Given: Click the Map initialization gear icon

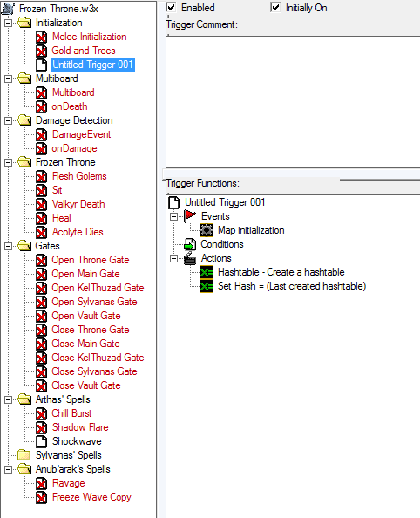Looking at the screenshot, I should coord(207,230).
